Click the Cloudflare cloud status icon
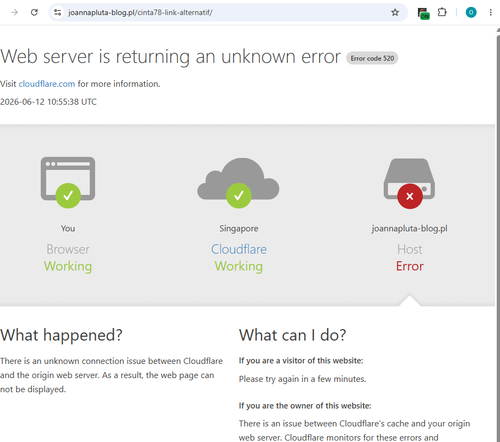This screenshot has width=500, height=442. pyautogui.click(x=238, y=183)
